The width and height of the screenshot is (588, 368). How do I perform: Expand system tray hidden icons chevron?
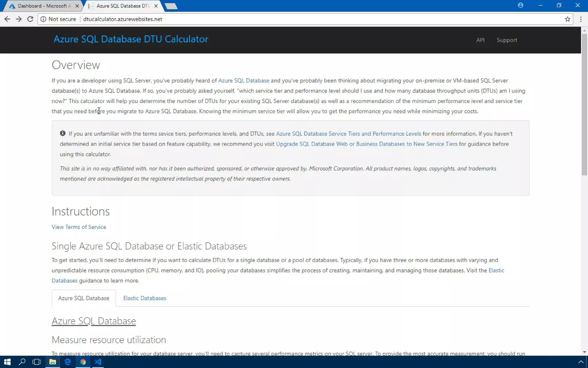pyautogui.click(x=581, y=362)
